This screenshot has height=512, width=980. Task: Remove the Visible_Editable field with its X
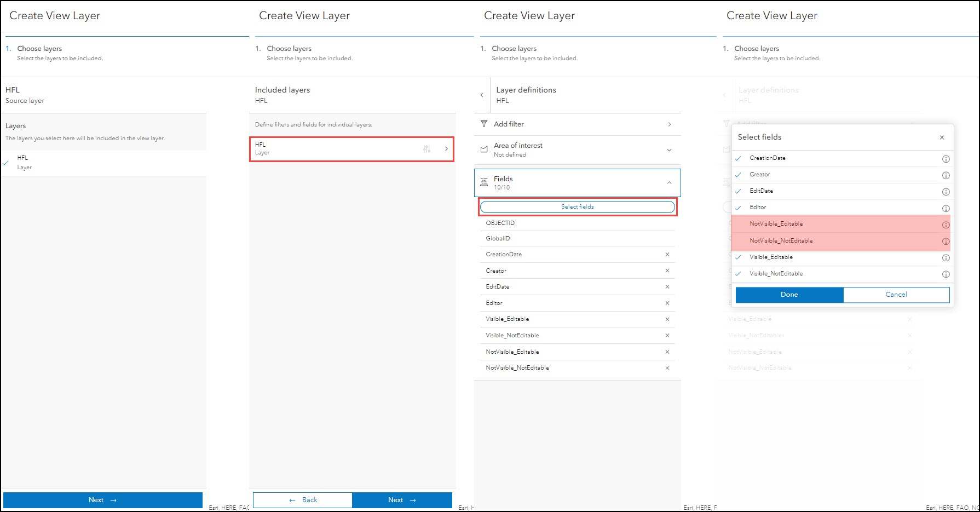[667, 319]
